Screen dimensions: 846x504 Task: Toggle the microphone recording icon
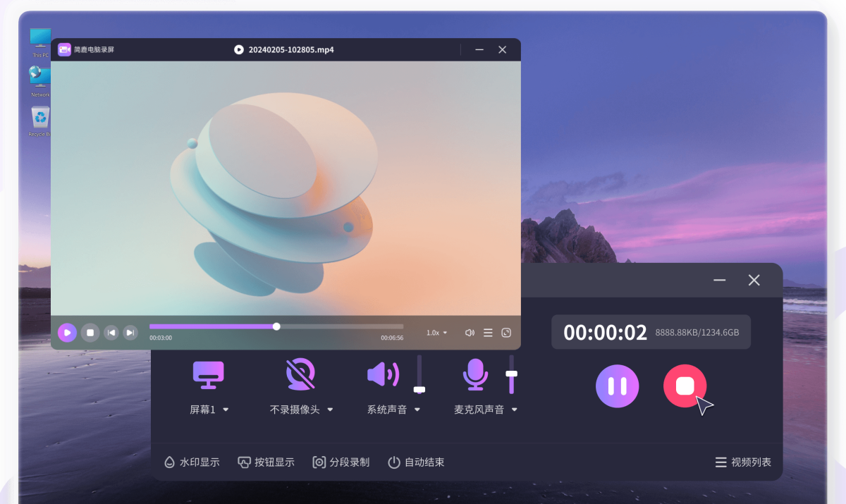pyautogui.click(x=475, y=374)
